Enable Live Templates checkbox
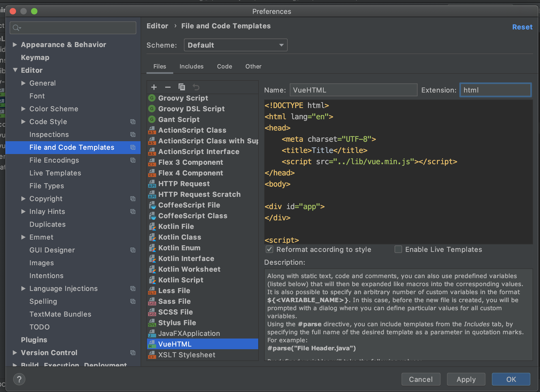 pyautogui.click(x=398, y=249)
